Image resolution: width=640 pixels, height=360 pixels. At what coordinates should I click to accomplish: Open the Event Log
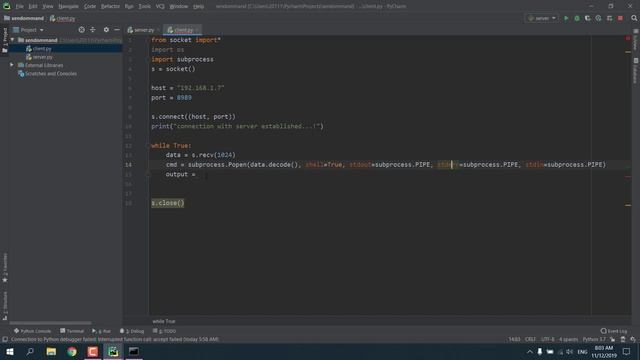click(614, 331)
